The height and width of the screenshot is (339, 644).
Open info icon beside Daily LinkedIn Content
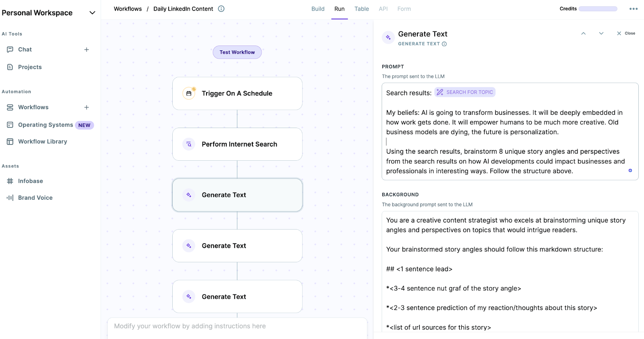click(x=221, y=9)
